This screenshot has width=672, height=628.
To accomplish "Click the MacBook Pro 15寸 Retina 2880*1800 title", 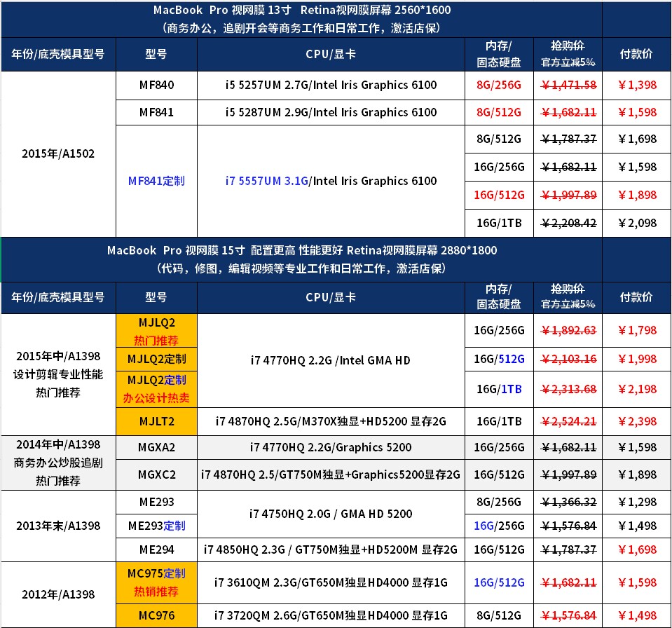I will (302, 250).
